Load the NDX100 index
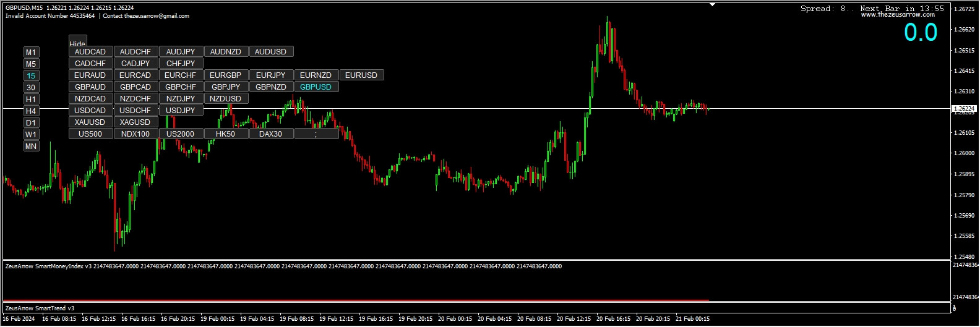Image resolution: width=980 pixels, height=327 pixels. pos(135,134)
